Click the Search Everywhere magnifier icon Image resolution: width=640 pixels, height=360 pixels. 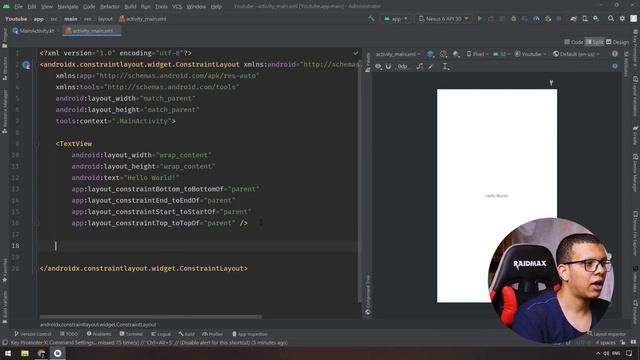(611, 19)
